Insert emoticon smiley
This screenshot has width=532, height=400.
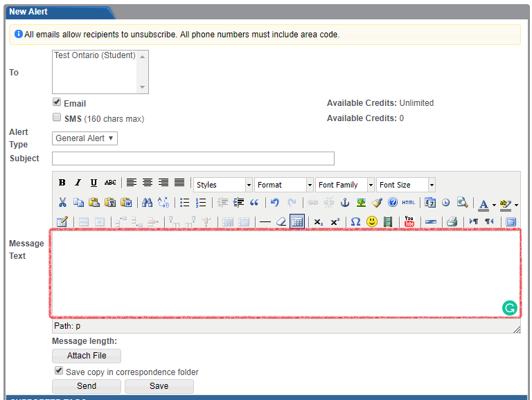click(x=372, y=221)
